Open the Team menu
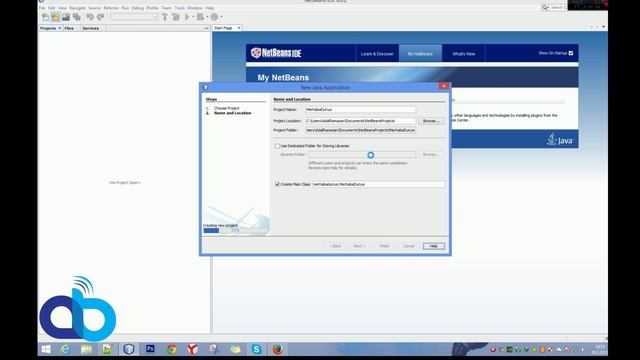 click(166, 8)
